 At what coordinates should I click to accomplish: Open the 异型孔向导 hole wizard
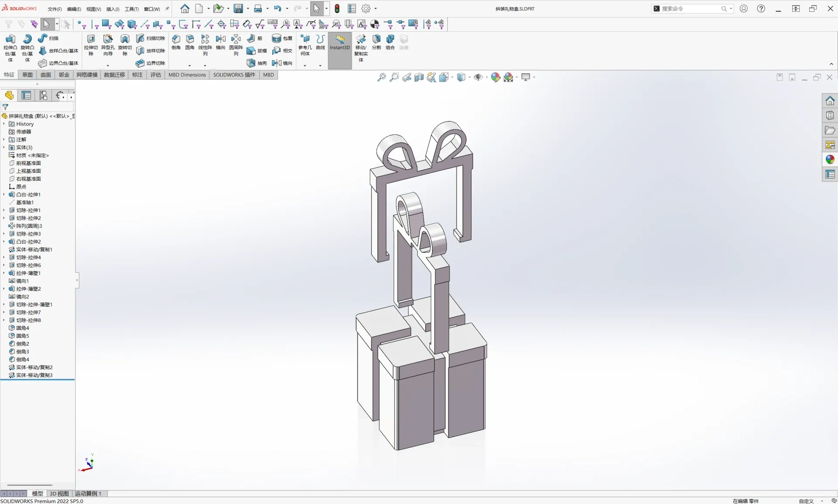pos(108,45)
